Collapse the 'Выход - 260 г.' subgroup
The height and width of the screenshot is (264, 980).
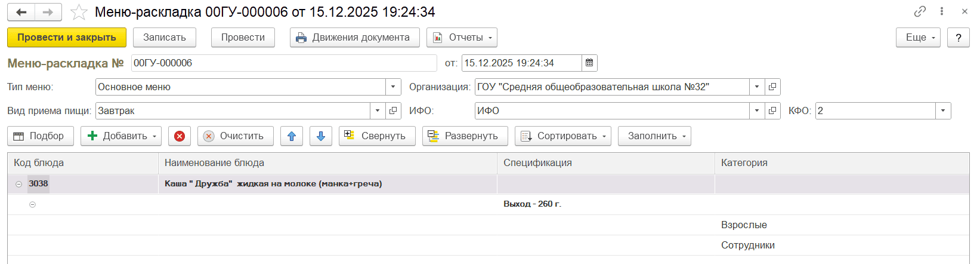click(x=32, y=204)
